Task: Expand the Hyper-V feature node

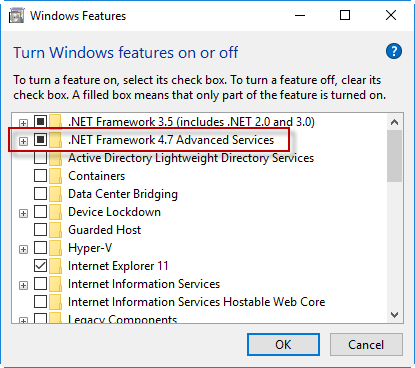Action: point(23,249)
